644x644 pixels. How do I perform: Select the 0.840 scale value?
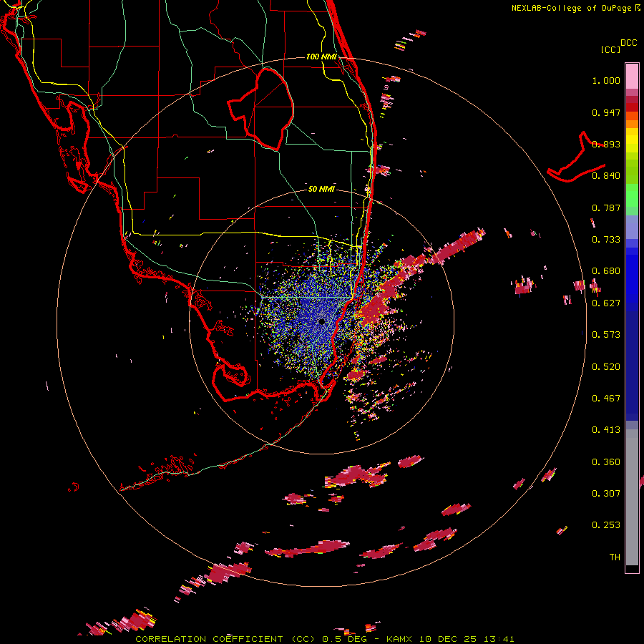pyautogui.click(x=606, y=176)
